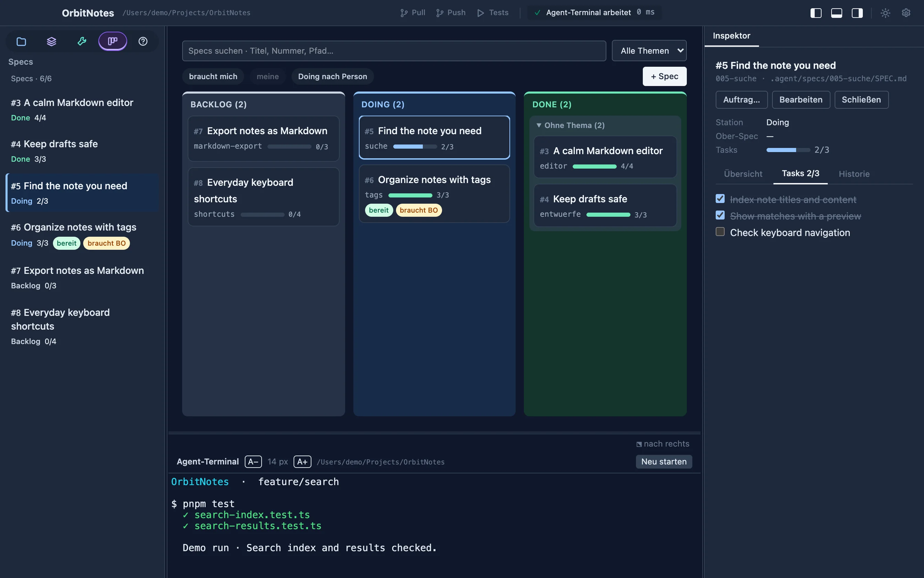This screenshot has width=924, height=578.
Task: Select the kanban board view icon
Action: coord(112,41)
